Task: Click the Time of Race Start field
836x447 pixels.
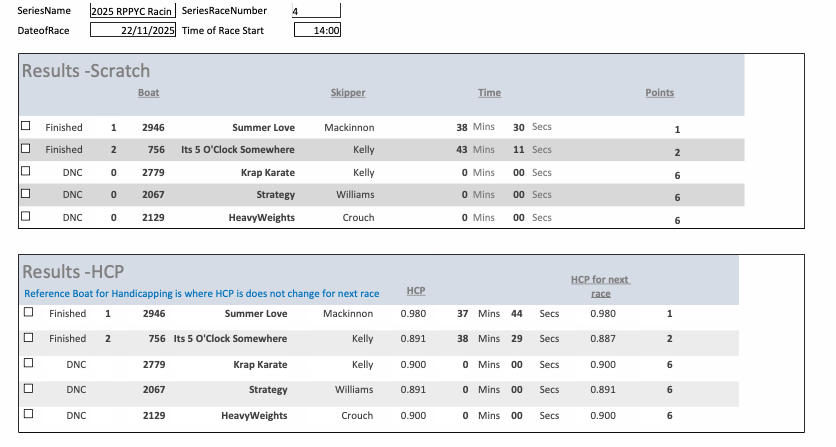Action: [x=318, y=30]
